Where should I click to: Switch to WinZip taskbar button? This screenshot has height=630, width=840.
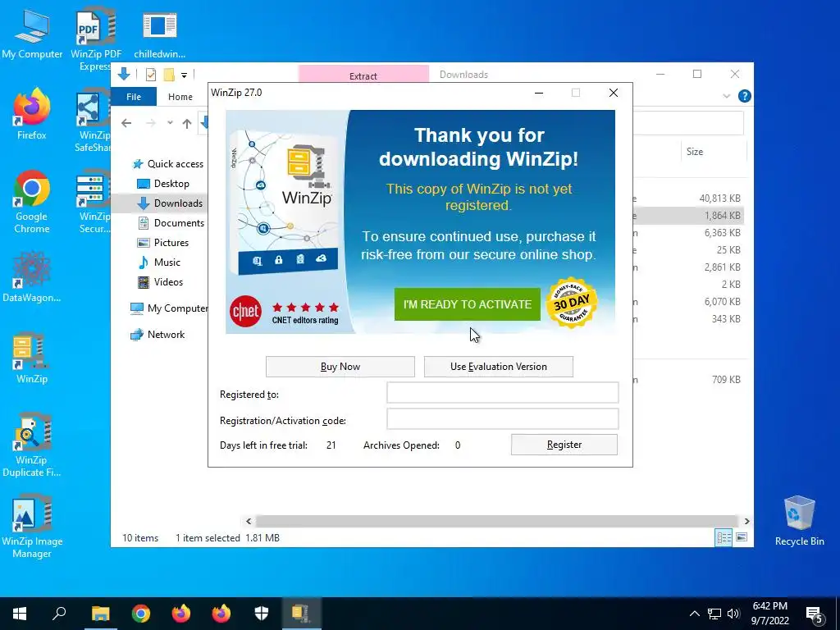(301, 614)
